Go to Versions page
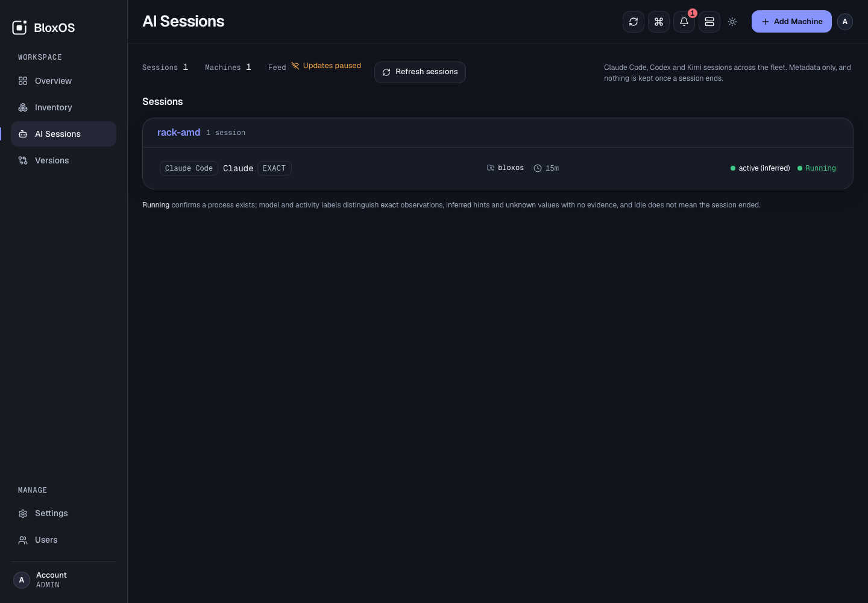 63,160
